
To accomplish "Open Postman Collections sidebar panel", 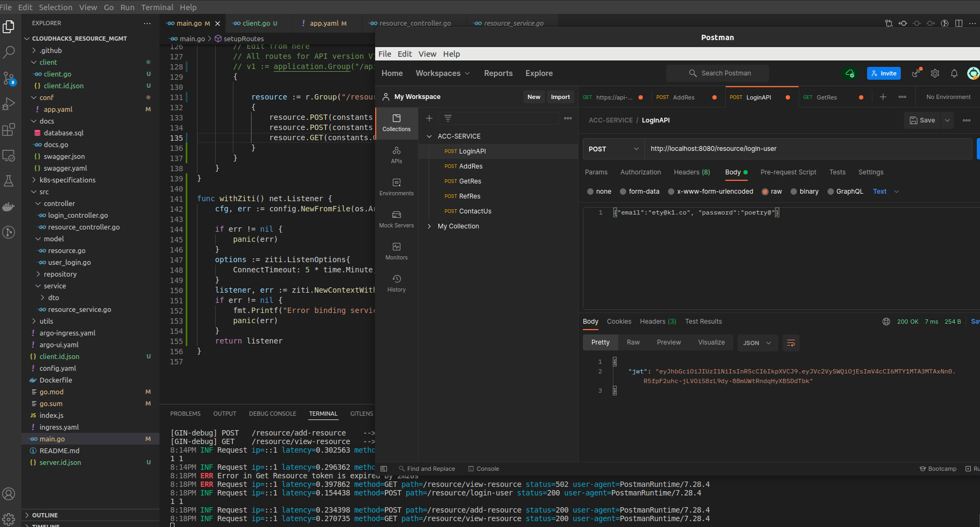I will [x=396, y=123].
